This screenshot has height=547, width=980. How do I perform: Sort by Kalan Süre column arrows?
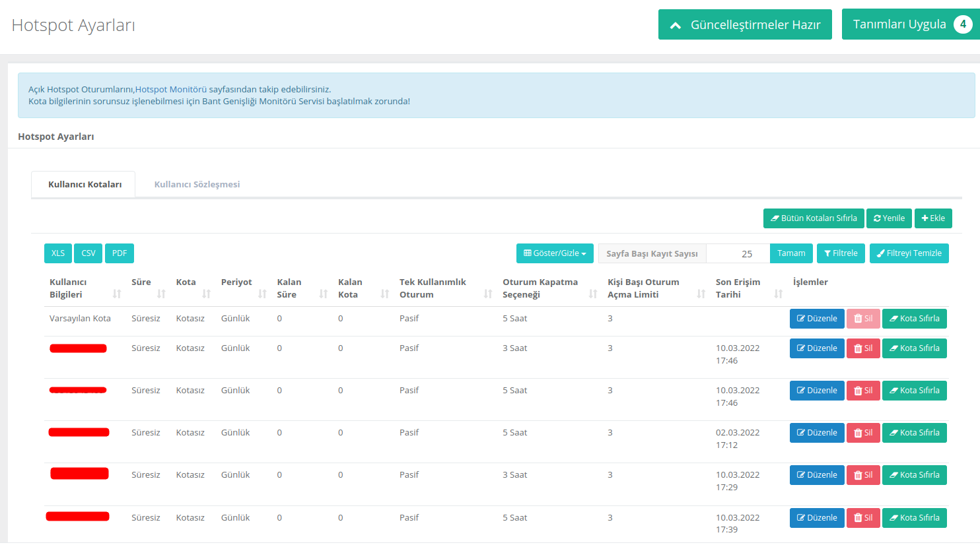(324, 294)
